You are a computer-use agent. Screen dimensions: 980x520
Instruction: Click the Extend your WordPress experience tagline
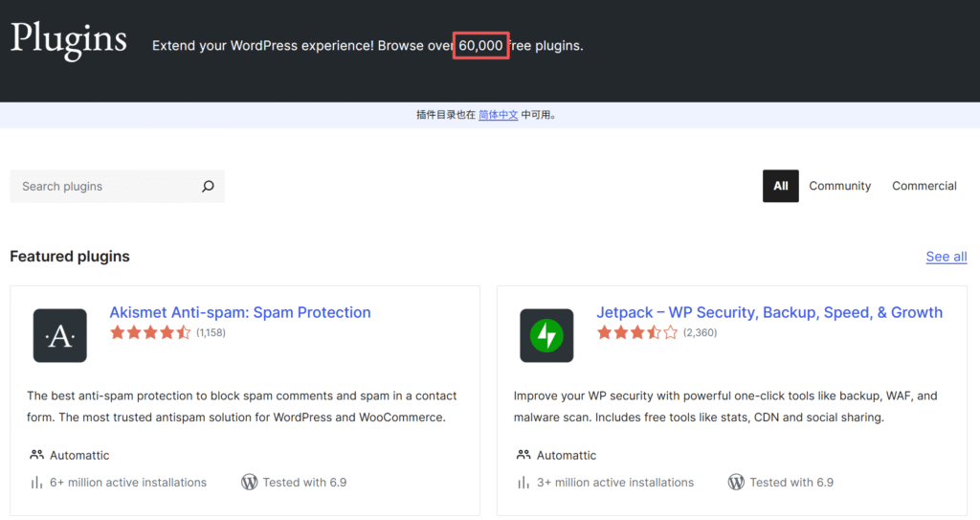(367, 46)
